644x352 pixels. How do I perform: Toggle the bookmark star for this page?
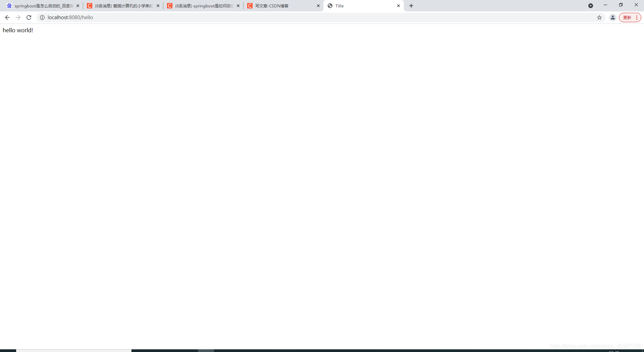click(599, 17)
